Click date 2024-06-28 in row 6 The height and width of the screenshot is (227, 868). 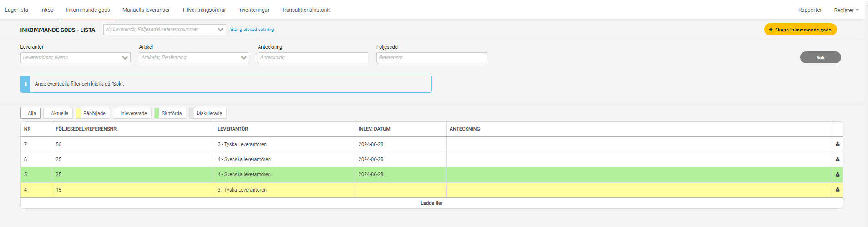371,159
